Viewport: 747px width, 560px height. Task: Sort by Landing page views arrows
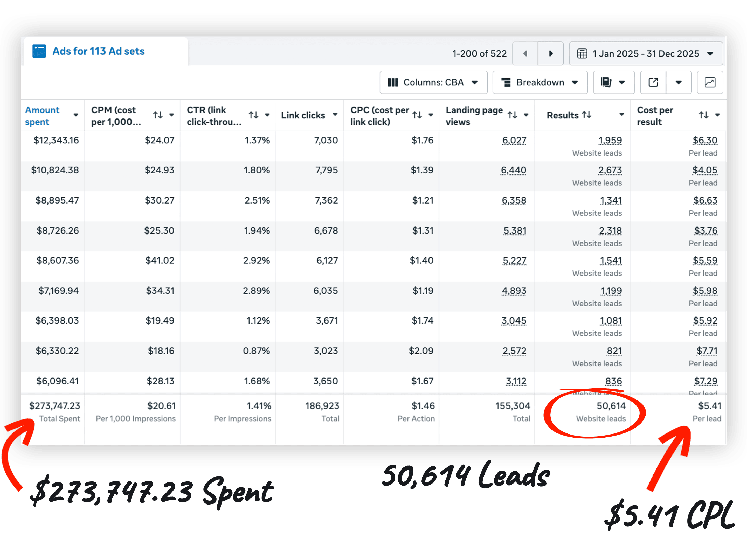(512, 115)
